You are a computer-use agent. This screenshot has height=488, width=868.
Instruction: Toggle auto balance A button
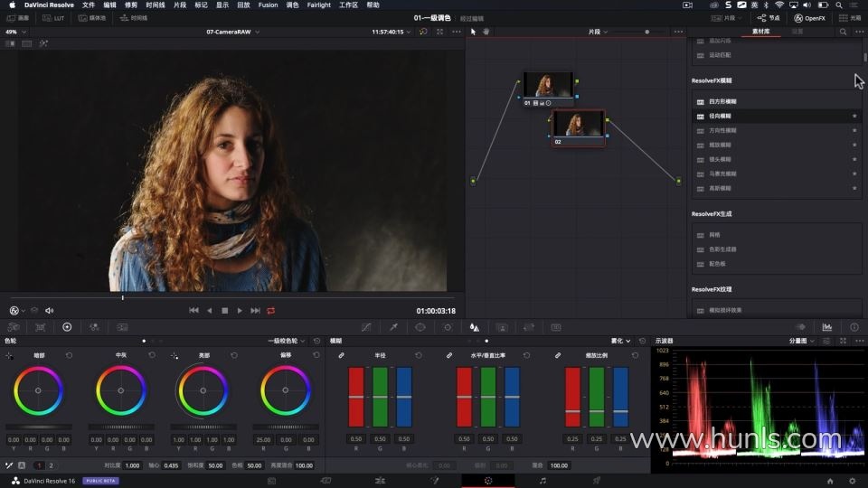pyautogui.click(x=22, y=465)
